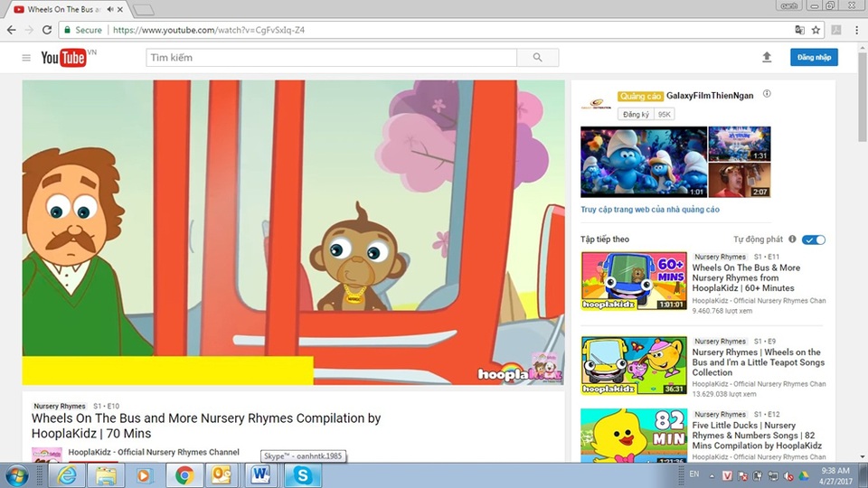This screenshot has height=488, width=868.
Task: Go to the YouTube home logo
Action: point(63,58)
